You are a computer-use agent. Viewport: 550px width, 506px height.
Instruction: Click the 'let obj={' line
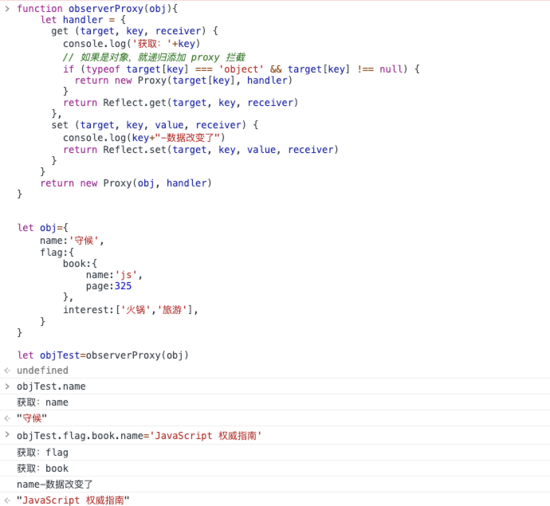click(42, 228)
